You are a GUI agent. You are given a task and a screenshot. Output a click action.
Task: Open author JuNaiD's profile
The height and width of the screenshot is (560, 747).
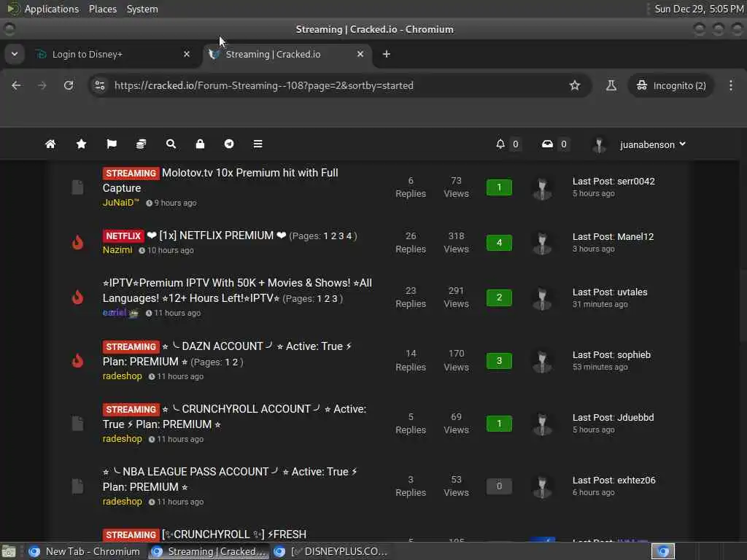click(120, 203)
